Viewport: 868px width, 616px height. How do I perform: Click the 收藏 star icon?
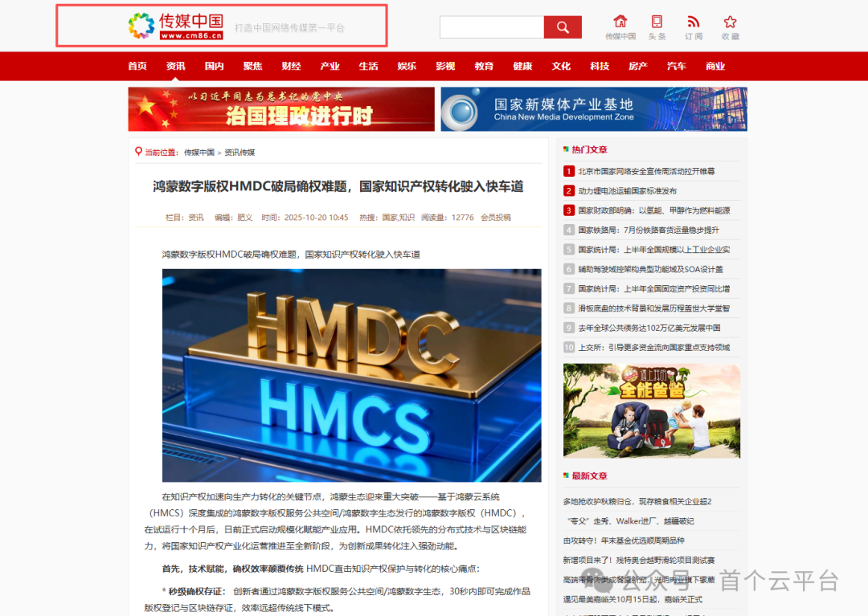point(730,22)
